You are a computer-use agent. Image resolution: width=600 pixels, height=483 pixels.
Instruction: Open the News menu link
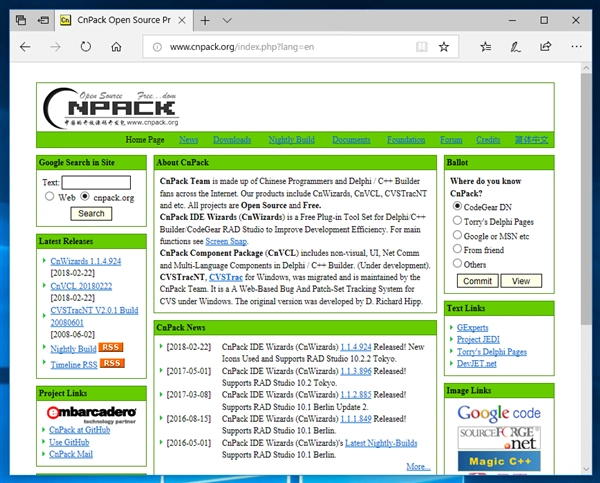click(x=189, y=140)
